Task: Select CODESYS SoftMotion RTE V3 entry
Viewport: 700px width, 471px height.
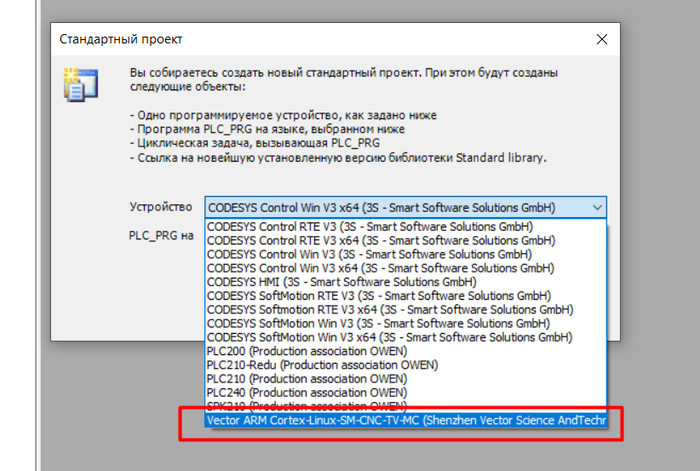Action: tap(405, 296)
